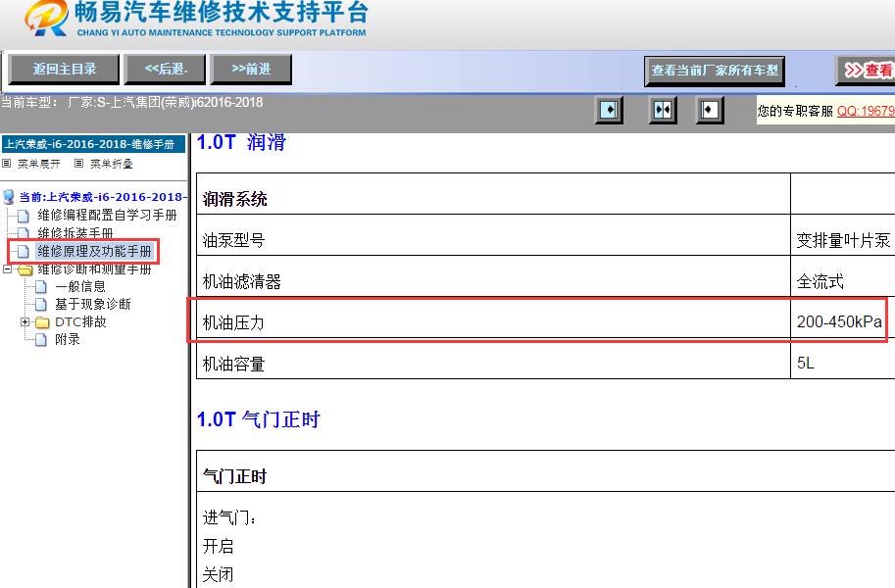Go back using <<后退 button
Viewport: 895px width, 588px height.
click(165, 69)
